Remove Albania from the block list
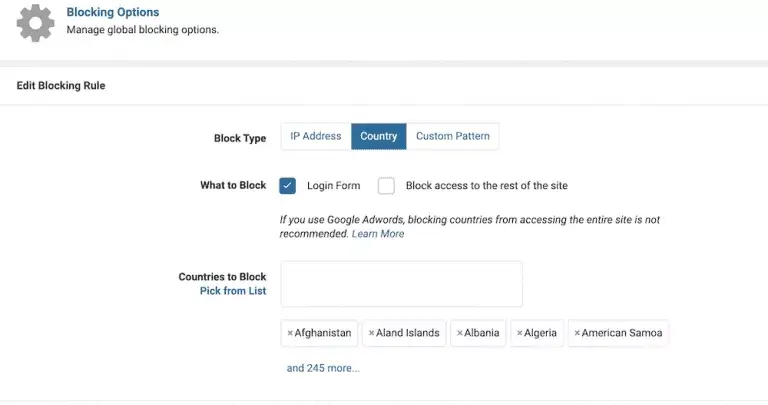Viewport: 768px width, 405px height. coord(459,333)
